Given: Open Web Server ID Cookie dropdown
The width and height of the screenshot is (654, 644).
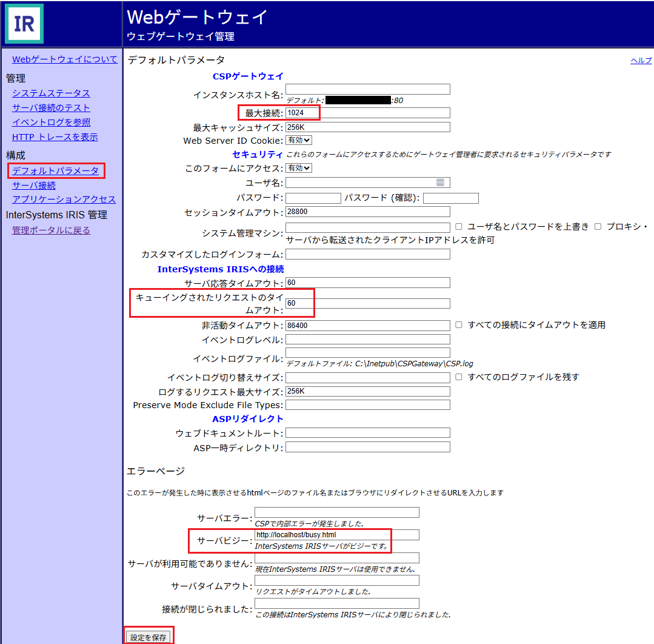Looking at the screenshot, I should 299,140.
